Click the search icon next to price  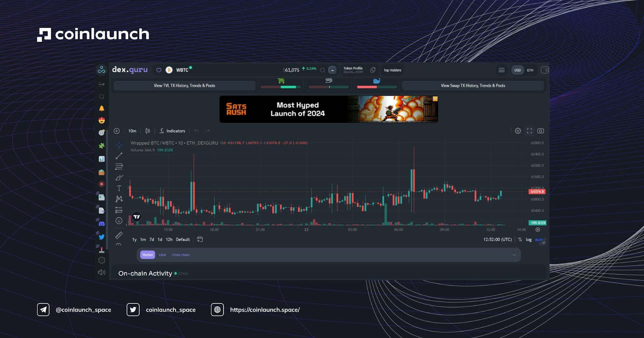pos(322,70)
